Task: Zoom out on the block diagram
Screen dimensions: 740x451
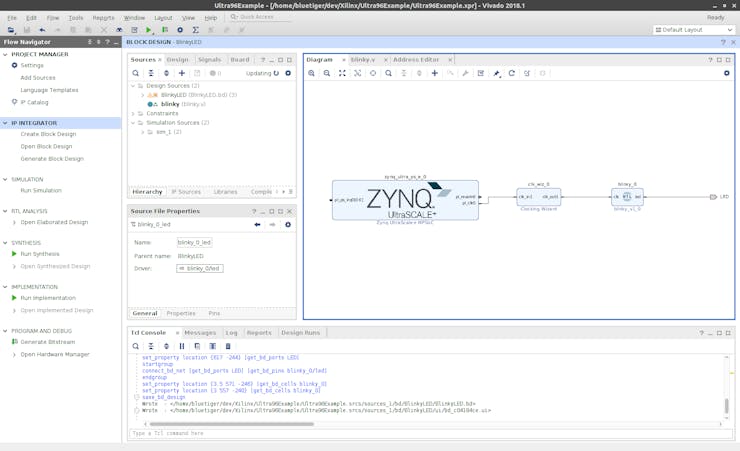Action: 327,73
